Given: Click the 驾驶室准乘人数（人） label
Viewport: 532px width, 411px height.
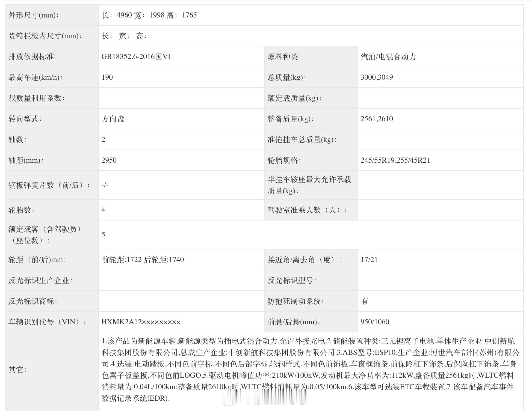Looking at the screenshot, I should (x=307, y=210).
